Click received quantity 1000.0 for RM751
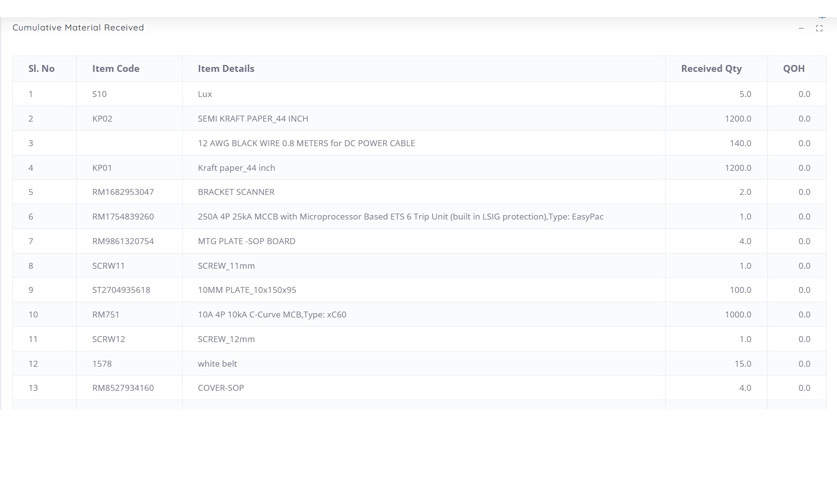The image size is (837, 504). pyautogui.click(x=738, y=315)
